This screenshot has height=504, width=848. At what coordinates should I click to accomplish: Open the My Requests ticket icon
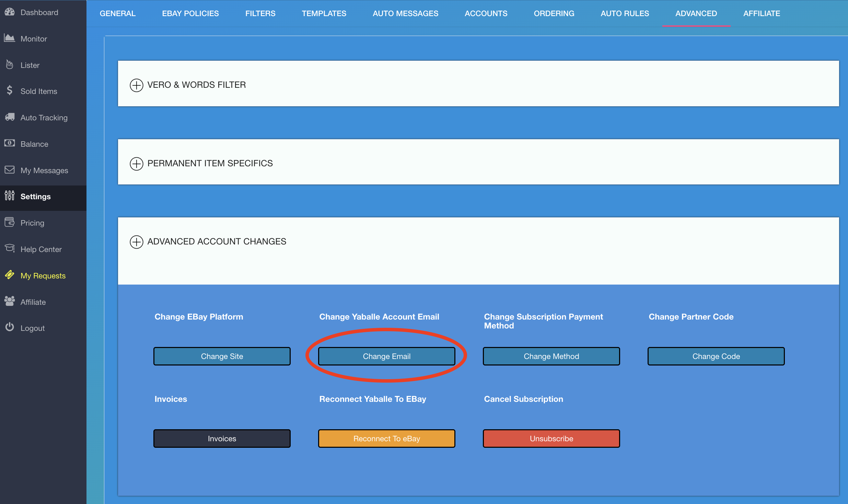tap(10, 275)
